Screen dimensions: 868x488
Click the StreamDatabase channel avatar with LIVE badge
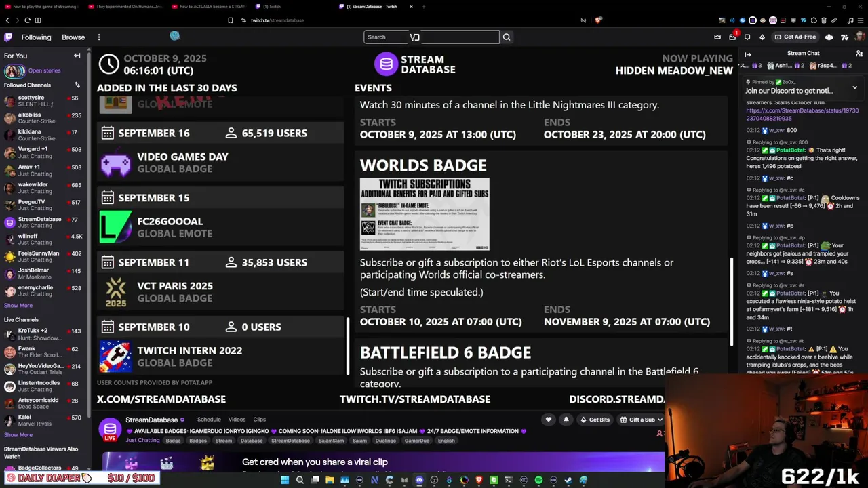[110, 429]
